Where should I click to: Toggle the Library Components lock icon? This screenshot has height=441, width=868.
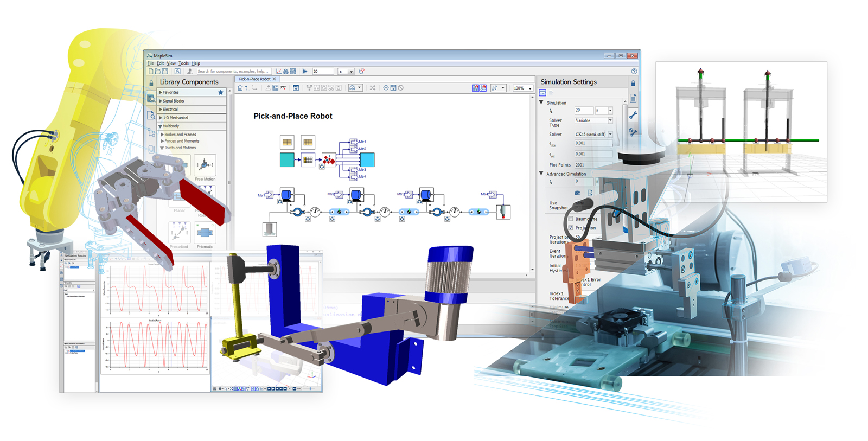151,83
